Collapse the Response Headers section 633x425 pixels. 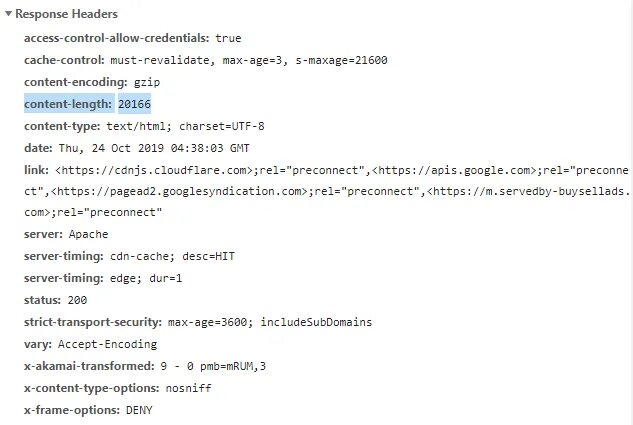point(8,14)
